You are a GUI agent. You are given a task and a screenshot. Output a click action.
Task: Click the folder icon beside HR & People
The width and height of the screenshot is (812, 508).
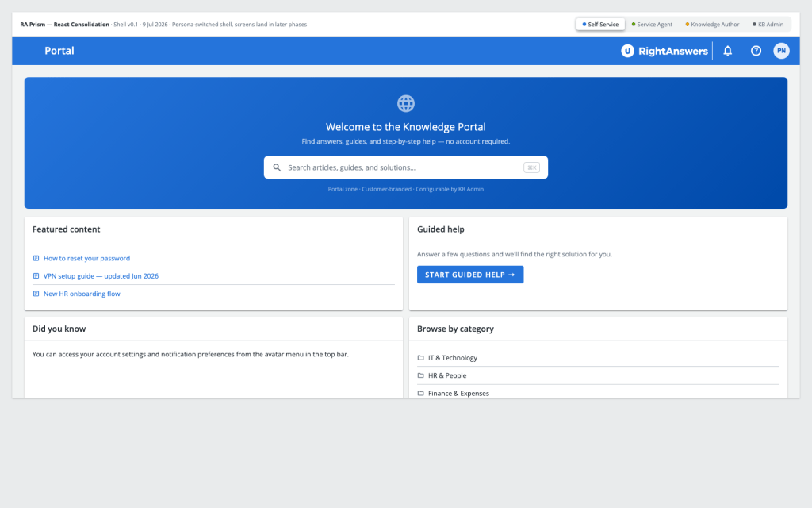(420, 375)
